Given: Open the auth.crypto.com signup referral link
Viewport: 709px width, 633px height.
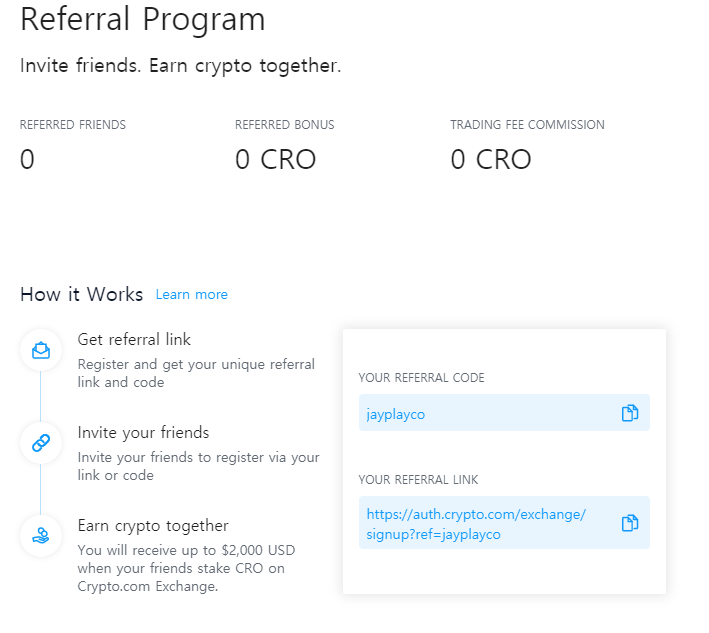Looking at the screenshot, I should tap(476, 524).
